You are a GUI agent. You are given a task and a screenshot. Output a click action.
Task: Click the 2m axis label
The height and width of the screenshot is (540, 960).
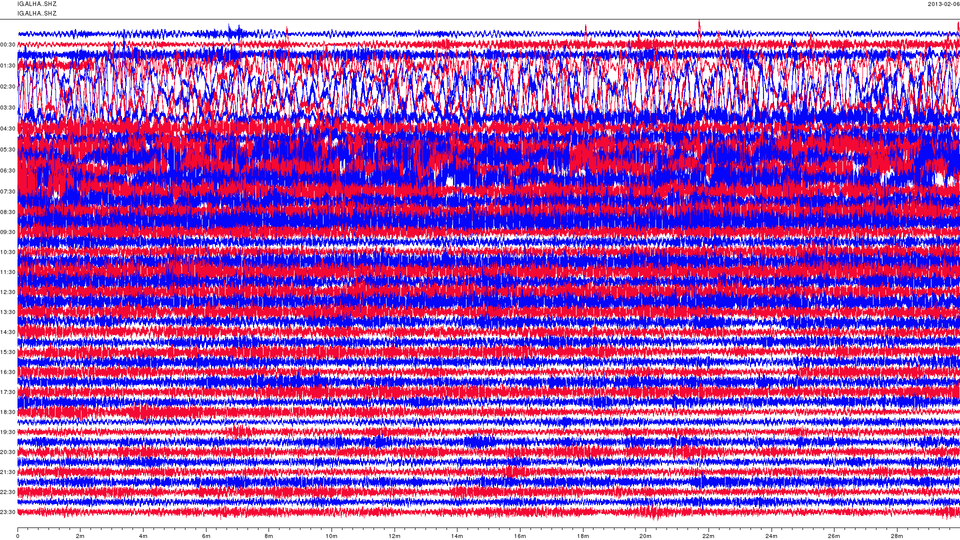80,536
